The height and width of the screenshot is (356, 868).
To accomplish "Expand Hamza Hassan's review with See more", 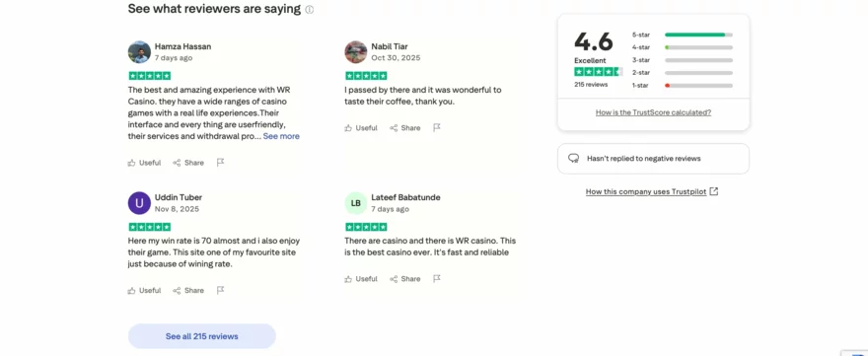I will coord(281,136).
